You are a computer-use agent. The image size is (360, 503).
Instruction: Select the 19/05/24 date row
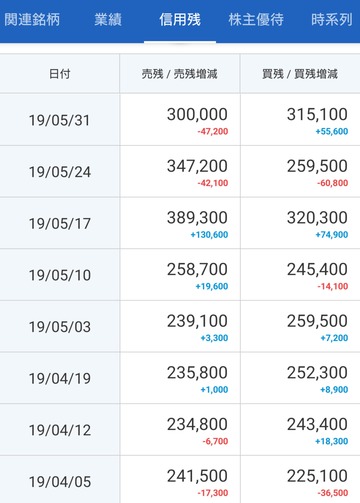(x=180, y=171)
